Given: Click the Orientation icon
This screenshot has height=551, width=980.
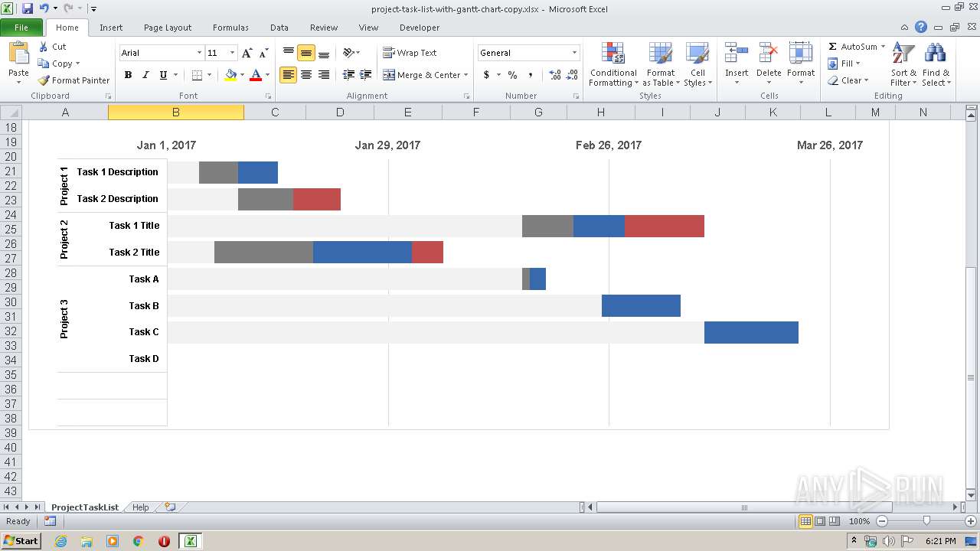Looking at the screenshot, I should coord(349,53).
